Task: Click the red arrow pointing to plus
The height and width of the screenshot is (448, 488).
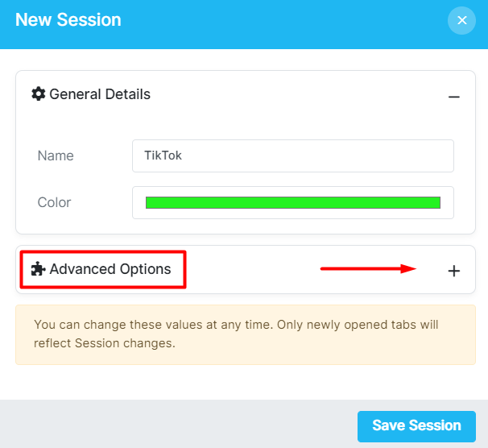Action: click(368, 268)
